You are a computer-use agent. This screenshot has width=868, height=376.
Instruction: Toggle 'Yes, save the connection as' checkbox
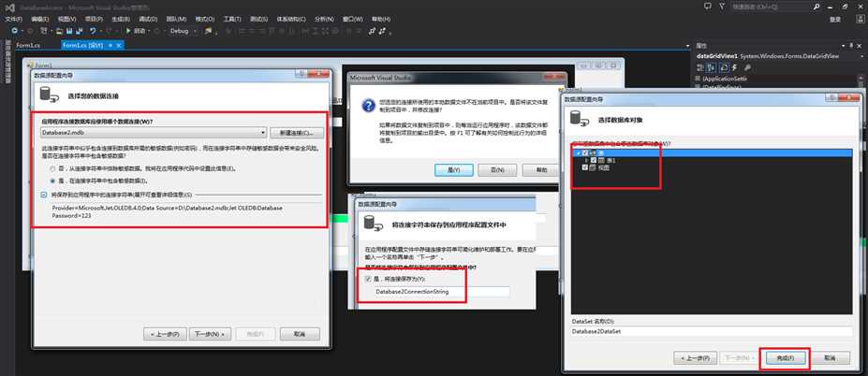click(x=368, y=280)
